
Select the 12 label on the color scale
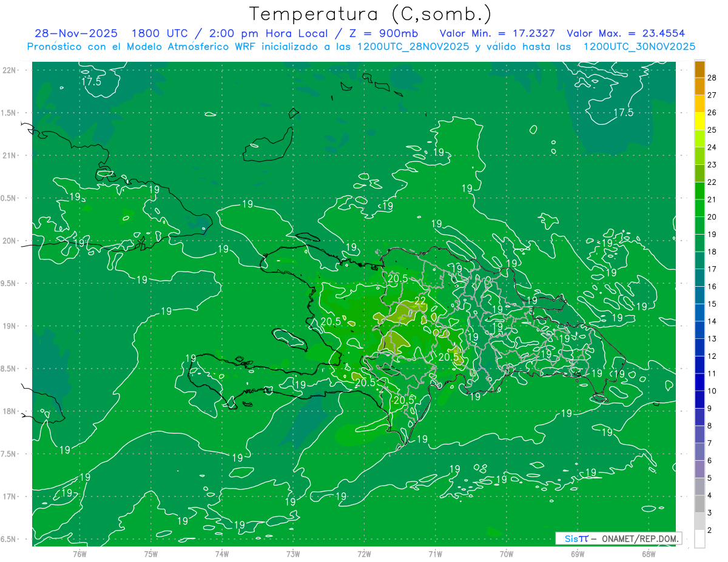712,356
